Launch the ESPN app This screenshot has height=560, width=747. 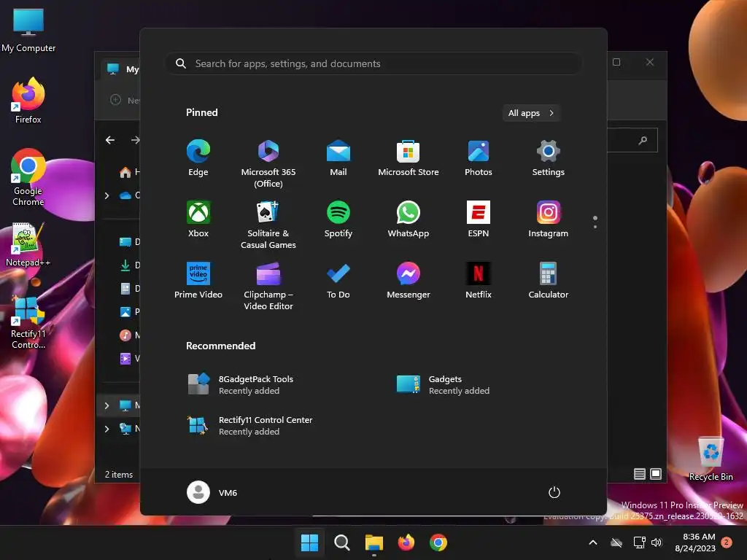[x=479, y=219]
